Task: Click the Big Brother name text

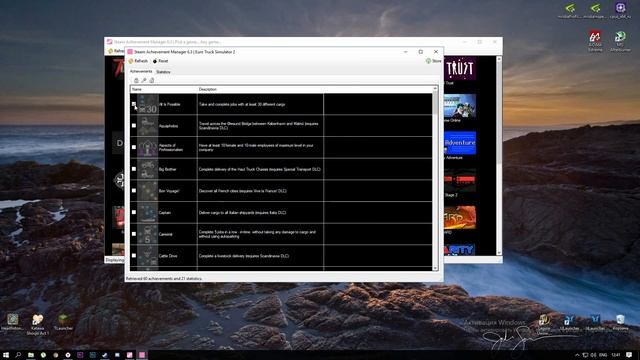Action: pyautogui.click(x=167, y=169)
